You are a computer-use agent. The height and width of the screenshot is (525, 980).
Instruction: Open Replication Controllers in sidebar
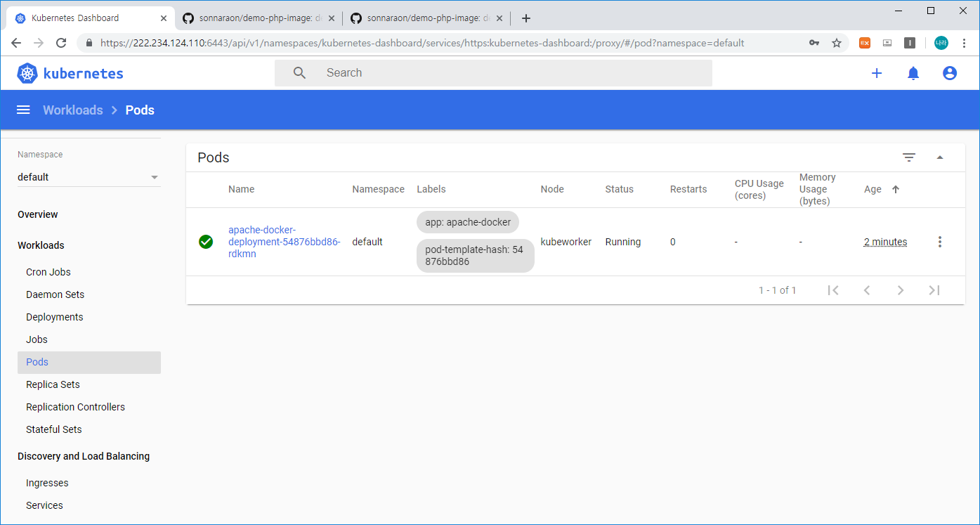click(75, 407)
